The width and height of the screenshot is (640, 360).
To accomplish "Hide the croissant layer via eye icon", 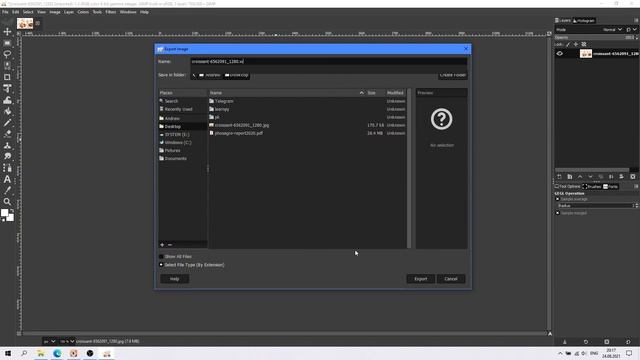I will [560, 53].
